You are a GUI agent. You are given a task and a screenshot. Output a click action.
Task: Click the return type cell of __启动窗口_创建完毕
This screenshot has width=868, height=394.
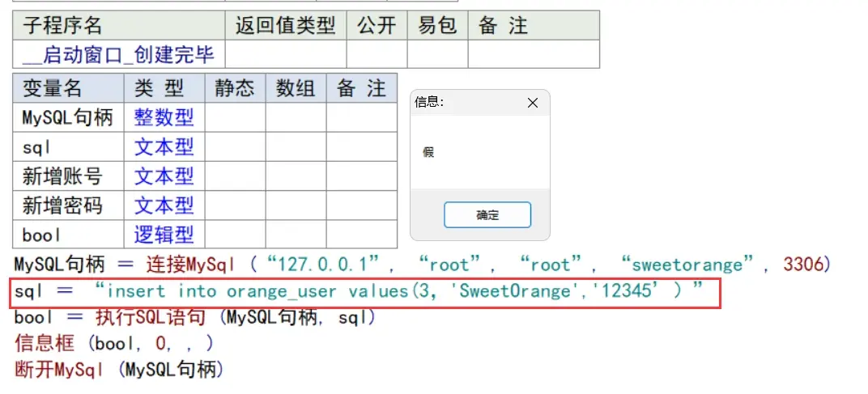point(286,54)
